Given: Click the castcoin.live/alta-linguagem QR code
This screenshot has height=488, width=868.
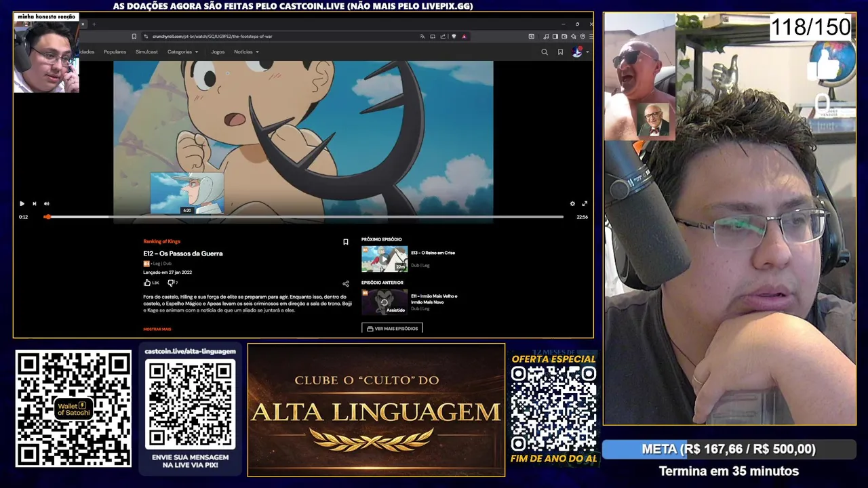Looking at the screenshot, I should click(191, 405).
